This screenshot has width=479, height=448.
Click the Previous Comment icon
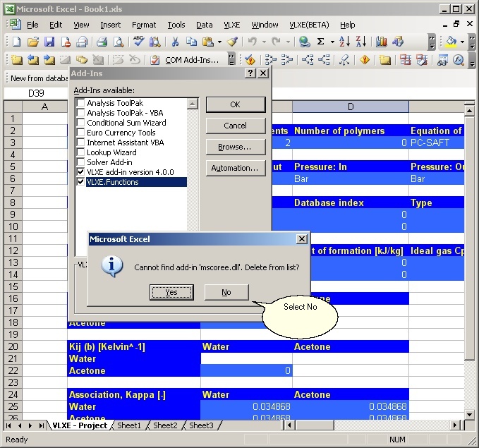33,60
